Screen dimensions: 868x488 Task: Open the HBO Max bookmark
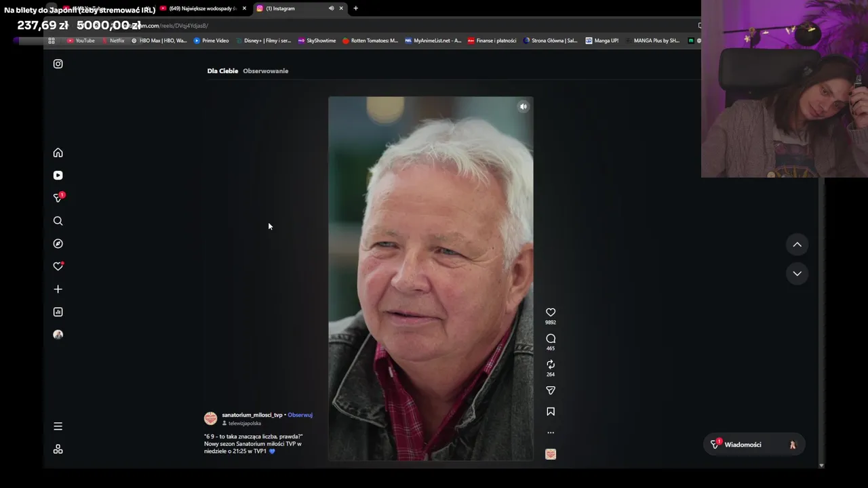[x=159, y=41]
